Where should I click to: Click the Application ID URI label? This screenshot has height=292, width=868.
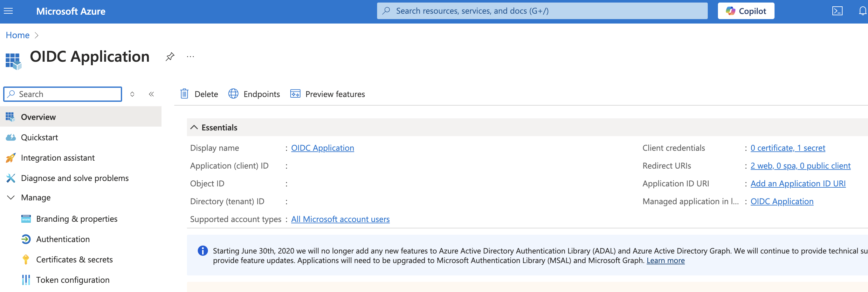click(676, 184)
